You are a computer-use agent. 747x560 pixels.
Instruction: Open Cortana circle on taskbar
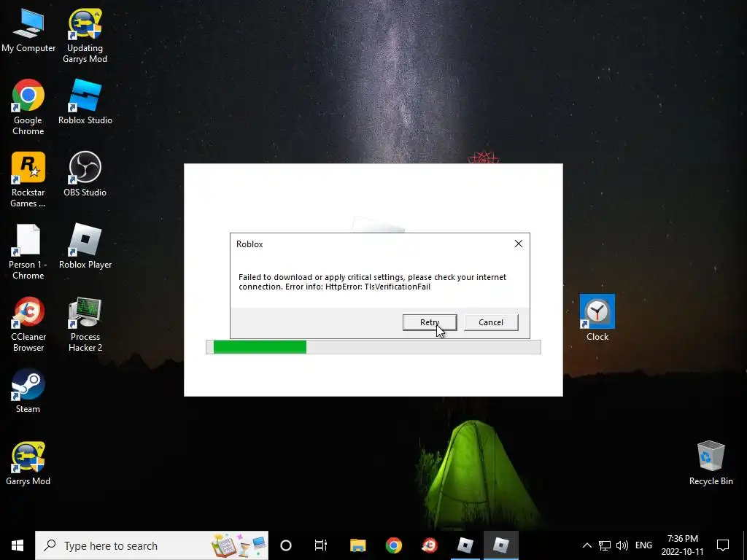click(286, 545)
